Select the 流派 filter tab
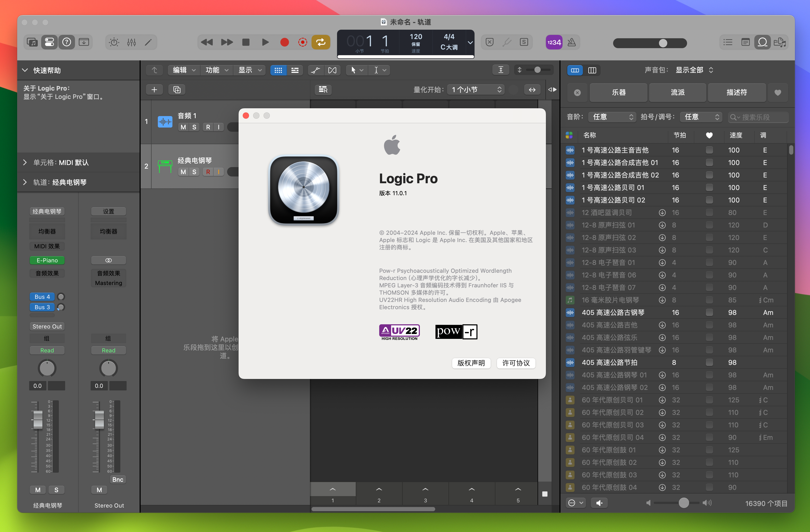This screenshot has width=810, height=532. [x=677, y=92]
